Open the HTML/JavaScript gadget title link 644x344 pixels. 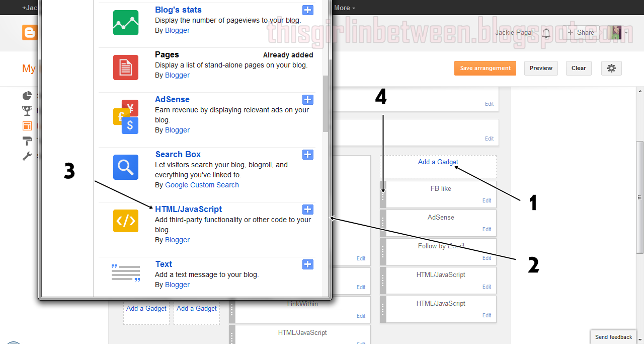188,209
